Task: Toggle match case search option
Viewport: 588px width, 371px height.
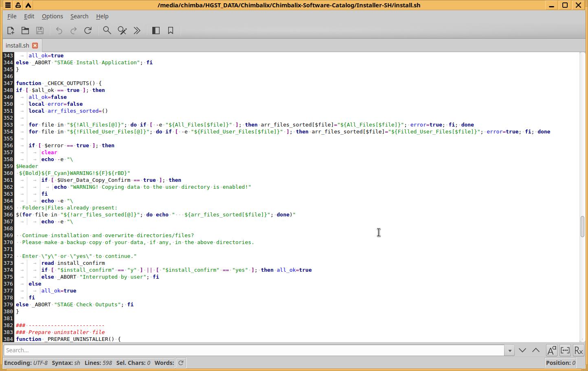Action: (551, 350)
